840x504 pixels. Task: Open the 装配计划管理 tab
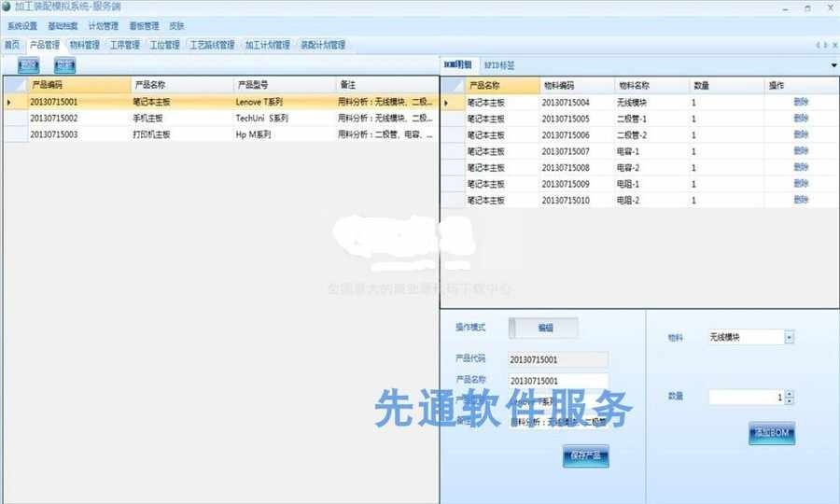323,45
